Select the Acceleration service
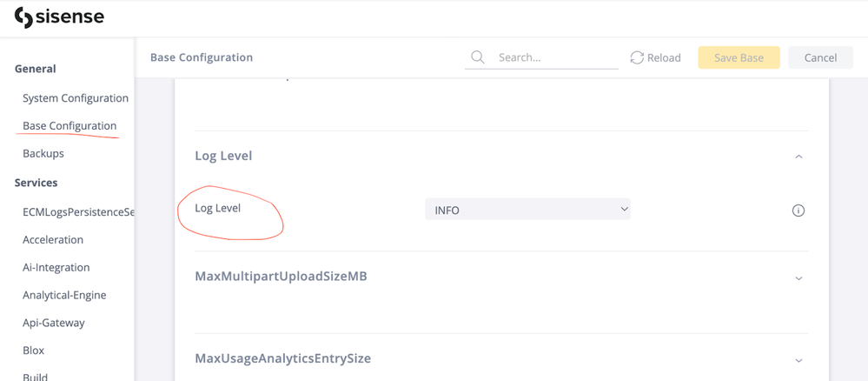 [x=53, y=240]
